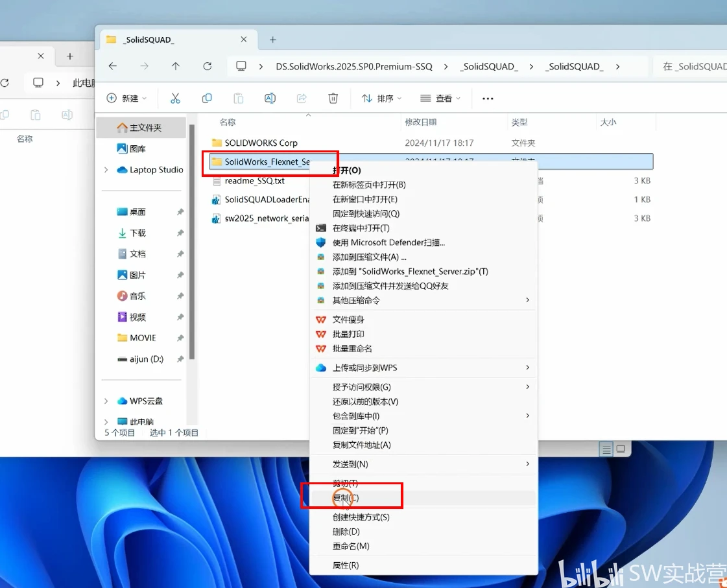This screenshot has width=727, height=588.
Task: Unpin 桌面 from quick access
Action: [x=180, y=212]
